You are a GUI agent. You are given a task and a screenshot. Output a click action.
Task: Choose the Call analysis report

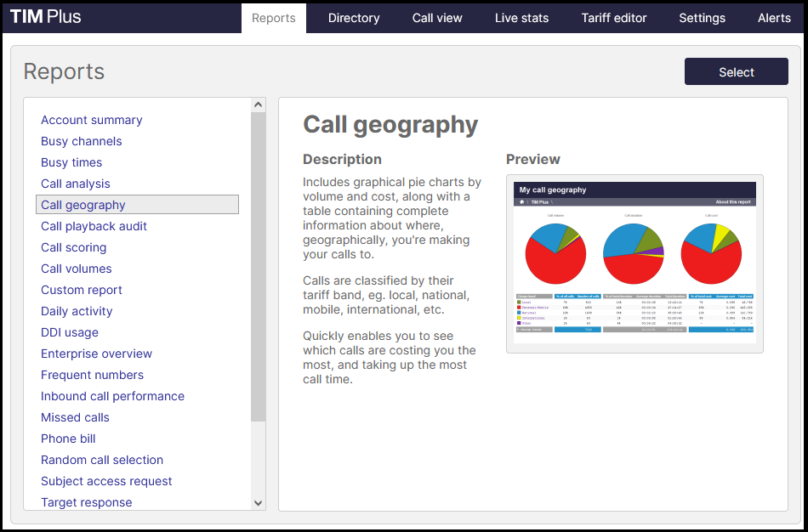coord(75,184)
